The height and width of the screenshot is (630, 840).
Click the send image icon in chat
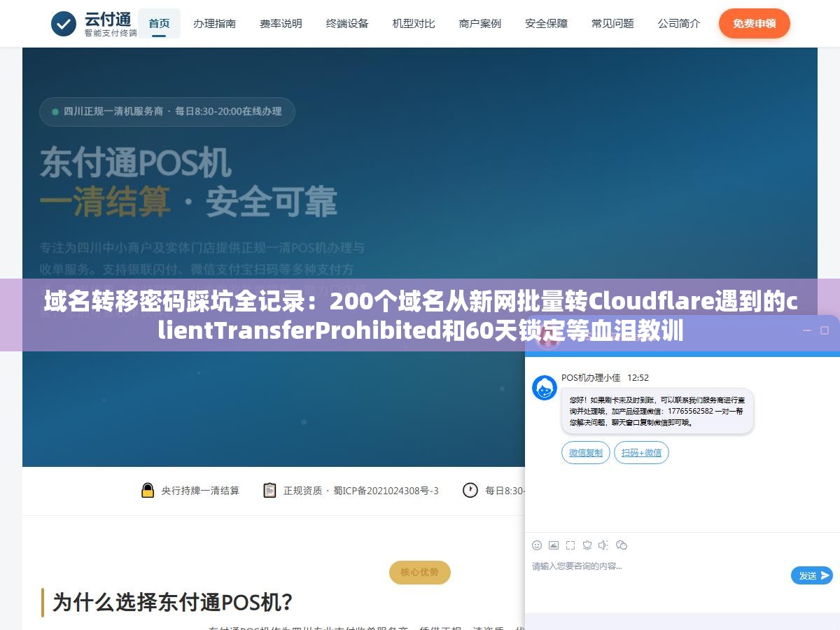coord(554,545)
